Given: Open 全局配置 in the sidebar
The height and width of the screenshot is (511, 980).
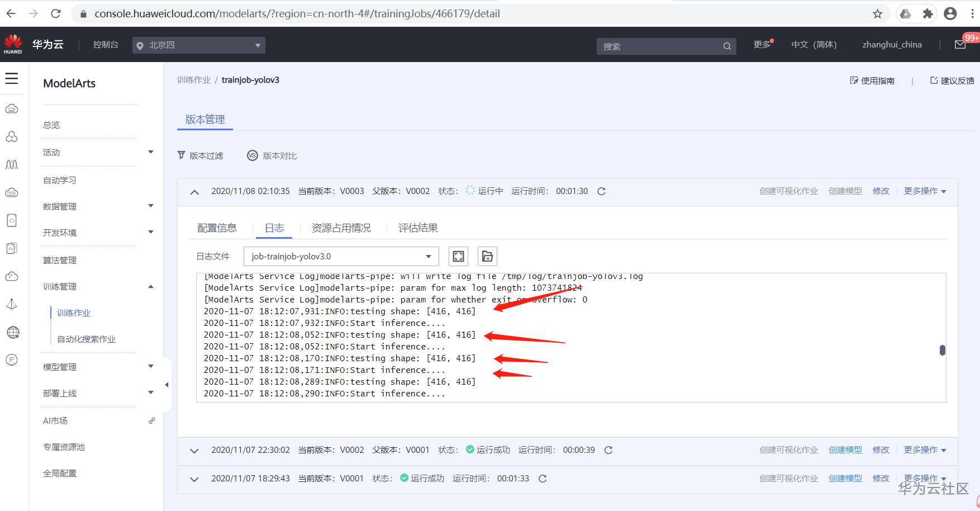Looking at the screenshot, I should [60, 474].
